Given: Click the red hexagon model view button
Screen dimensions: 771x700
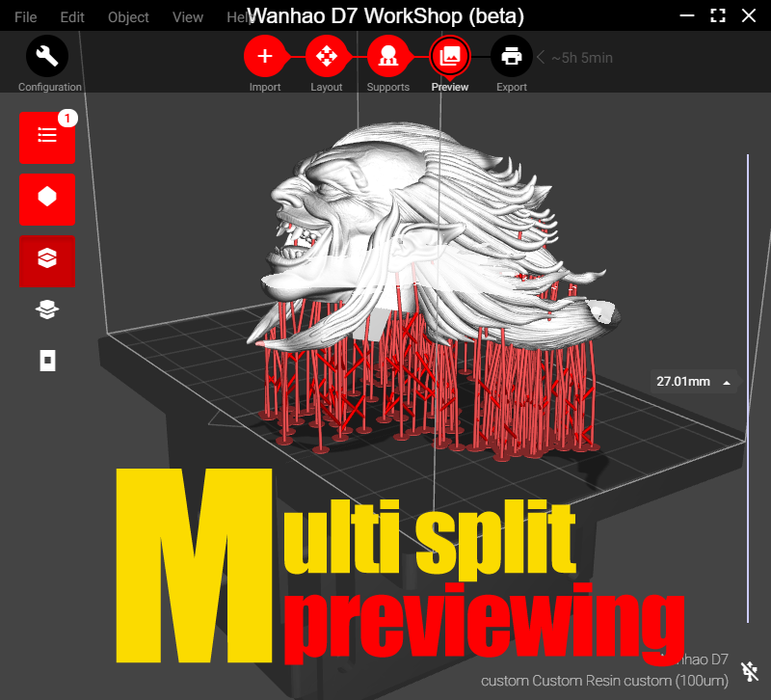Looking at the screenshot, I should [47, 198].
